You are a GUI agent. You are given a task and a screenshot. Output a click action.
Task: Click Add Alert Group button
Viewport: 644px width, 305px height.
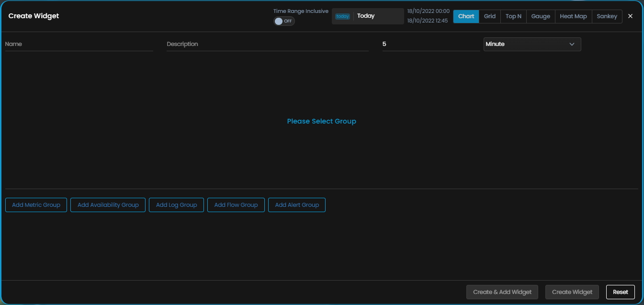tap(296, 205)
